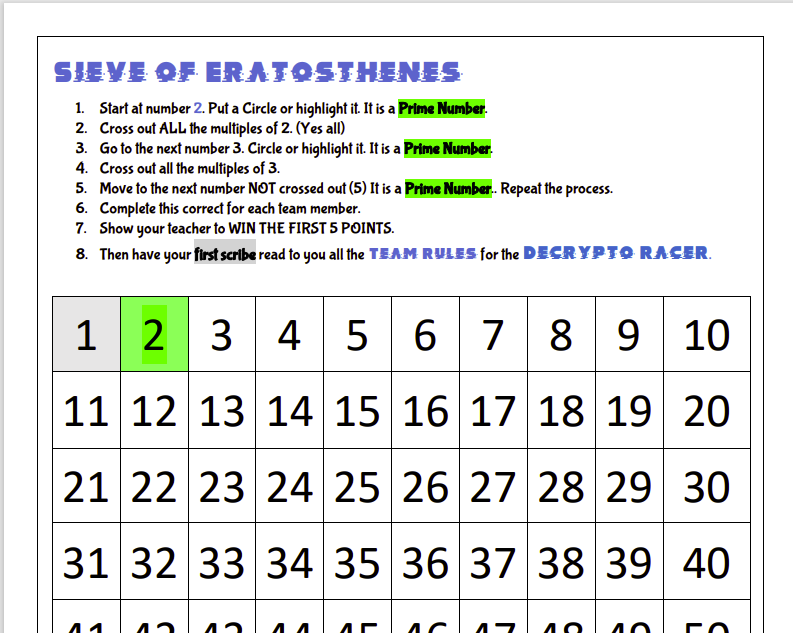The image size is (793, 633).
Task: Click highlighted Prime Number in step 5
Action: click(448, 189)
